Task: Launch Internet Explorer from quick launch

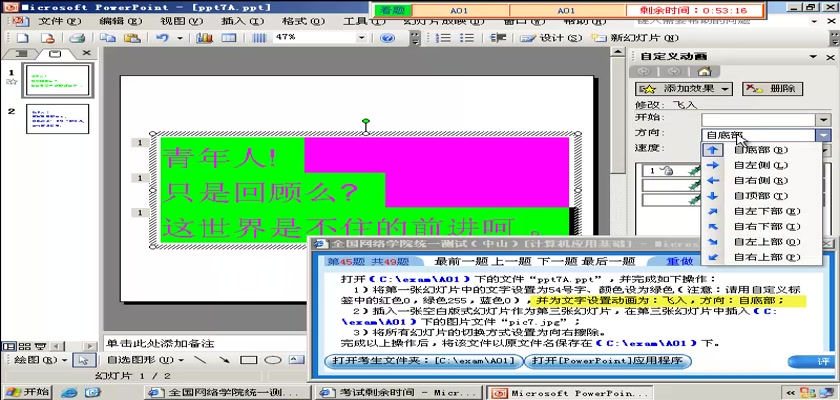Action: click(69, 392)
